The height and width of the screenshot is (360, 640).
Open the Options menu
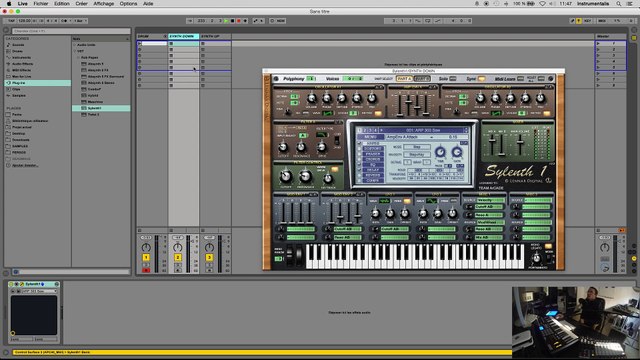click(x=128, y=4)
